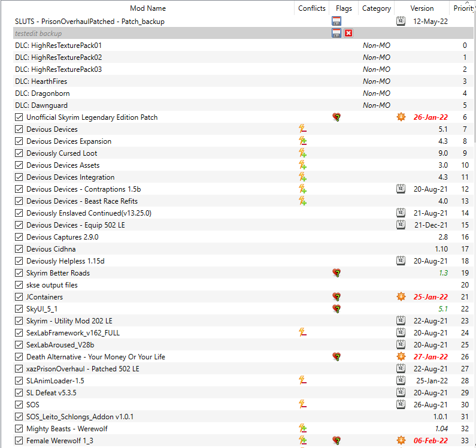
Task: Click the calendar icon for Deviously Helpless 1.15d
Action: pos(401,261)
